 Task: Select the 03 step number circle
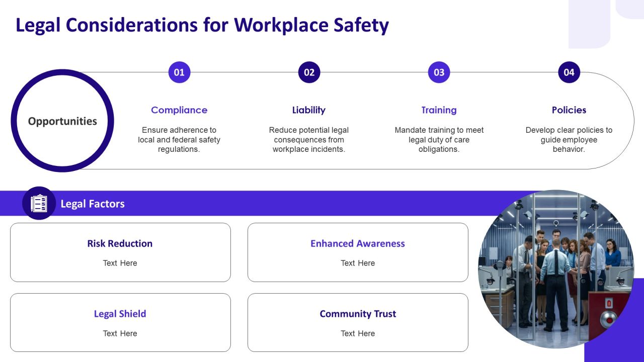coord(439,72)
